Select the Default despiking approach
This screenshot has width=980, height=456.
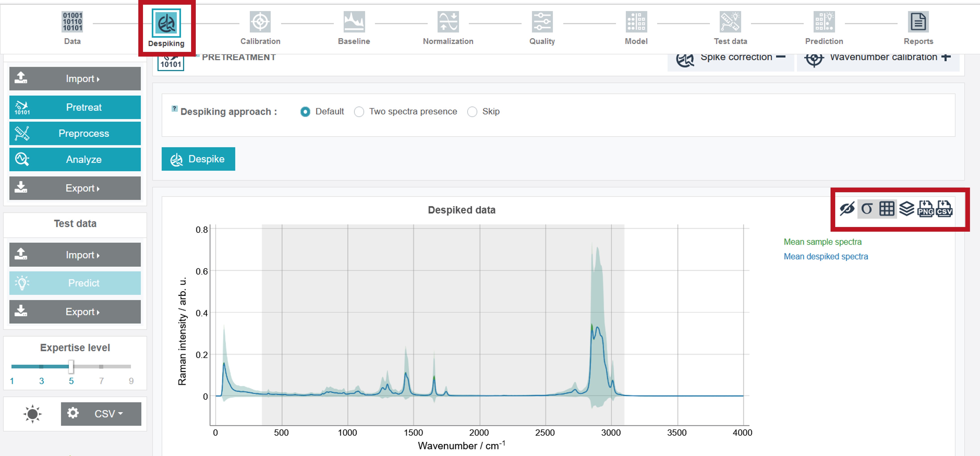[305, 112]
